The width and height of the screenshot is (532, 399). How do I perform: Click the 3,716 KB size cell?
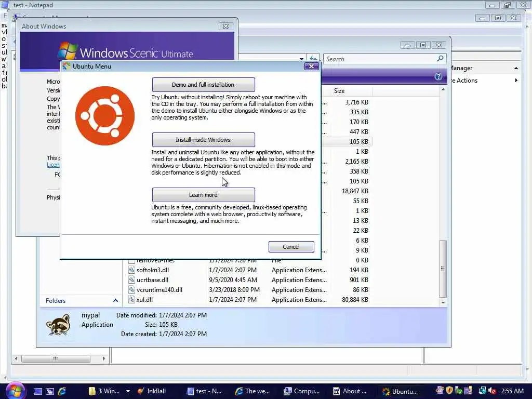[x=356, y=102]
